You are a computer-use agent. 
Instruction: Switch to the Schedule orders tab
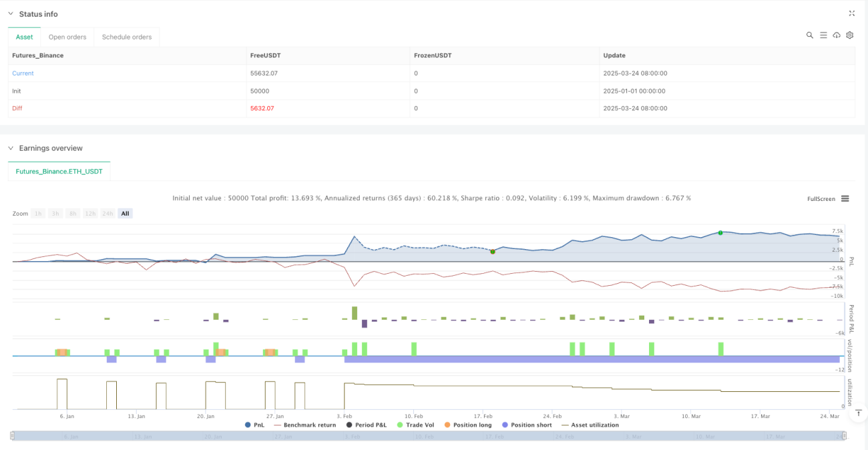point(127,37)
